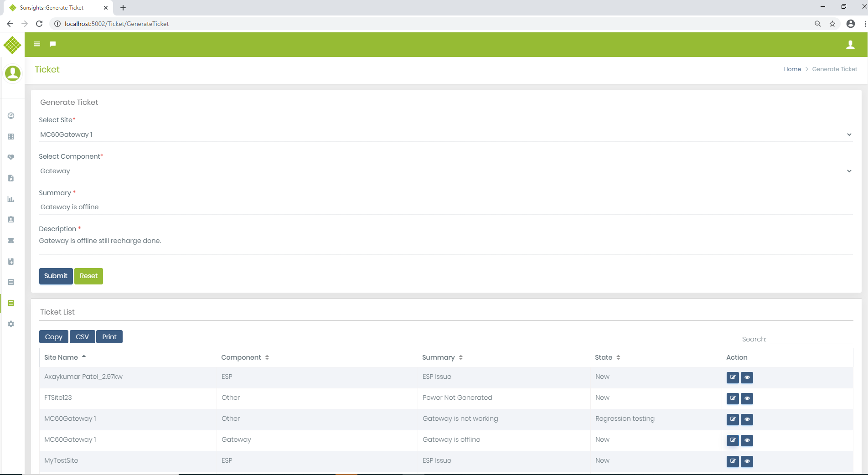Reset the Generate Ticket form
868x475 pixels.
pos(88,276)
